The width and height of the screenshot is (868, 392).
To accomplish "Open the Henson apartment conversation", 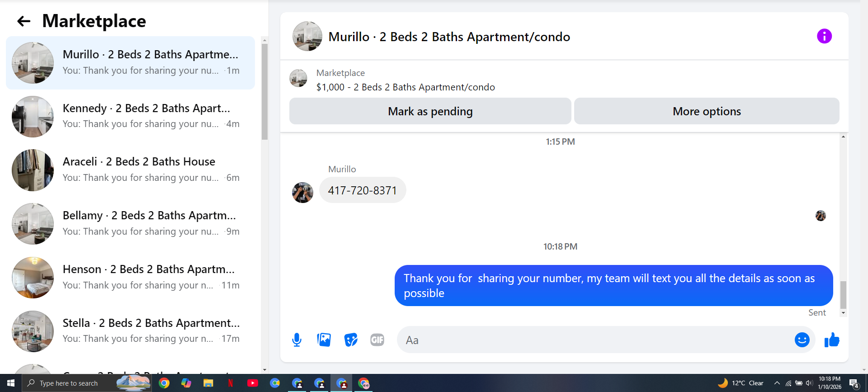I will point(130,277).
